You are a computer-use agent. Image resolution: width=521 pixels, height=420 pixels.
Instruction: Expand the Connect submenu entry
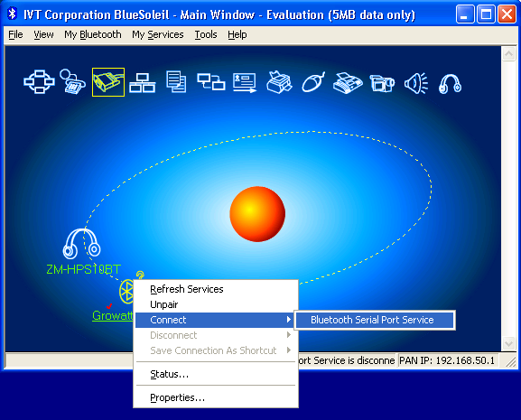[x=215, y=320]
